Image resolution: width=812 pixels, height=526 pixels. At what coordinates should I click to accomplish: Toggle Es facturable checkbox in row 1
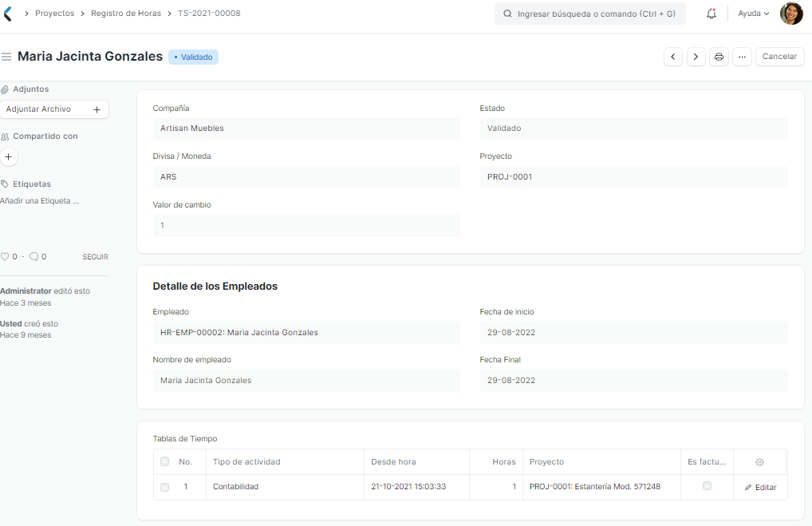(x=707, y=486)
